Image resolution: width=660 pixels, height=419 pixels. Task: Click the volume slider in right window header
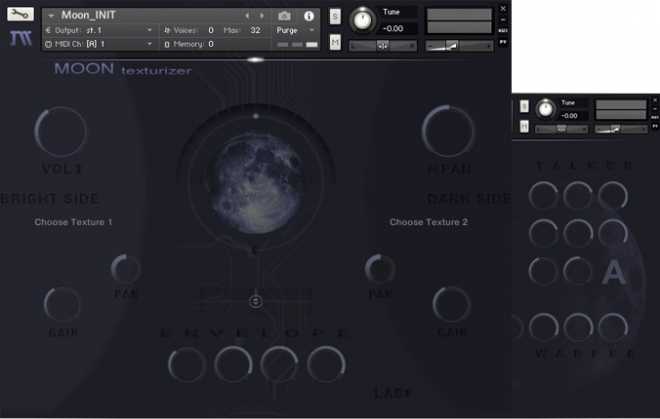(x=621, y=129)
